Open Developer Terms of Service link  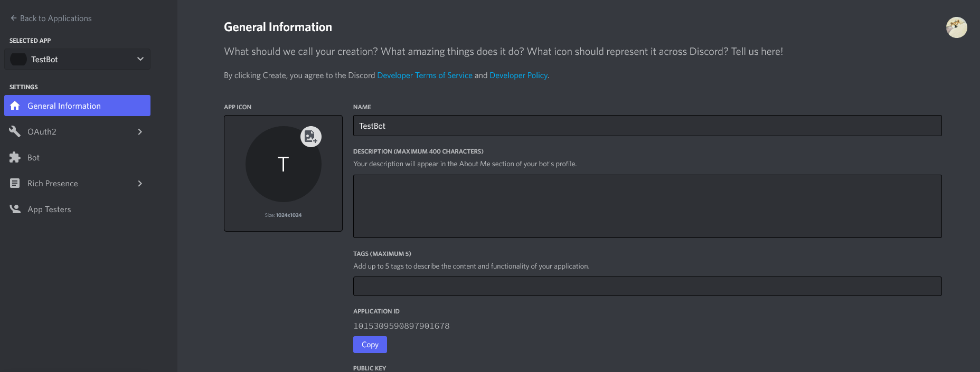pyautogui.click(x=425, y=75)
